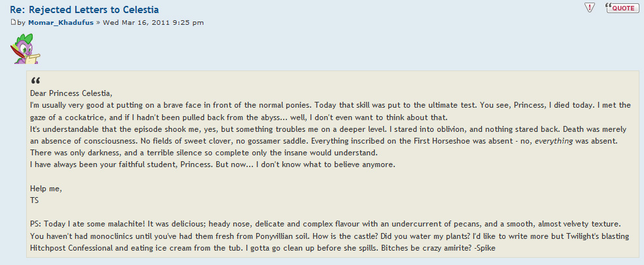Click the large quotation mark icon in quote box

tap(35, 81)
